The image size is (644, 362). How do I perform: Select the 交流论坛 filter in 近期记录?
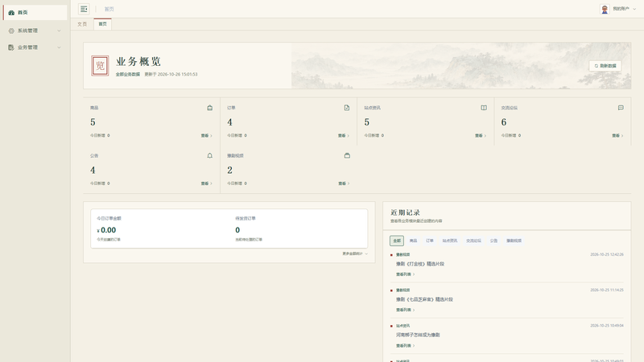pyautogui.click(x=473, y=241)
